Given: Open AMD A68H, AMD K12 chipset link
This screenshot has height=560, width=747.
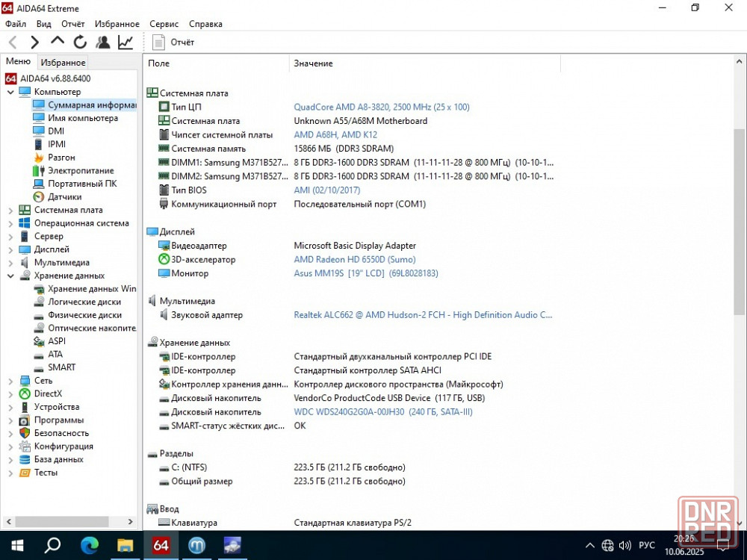Looking at the screenshot, I should 335,134.
